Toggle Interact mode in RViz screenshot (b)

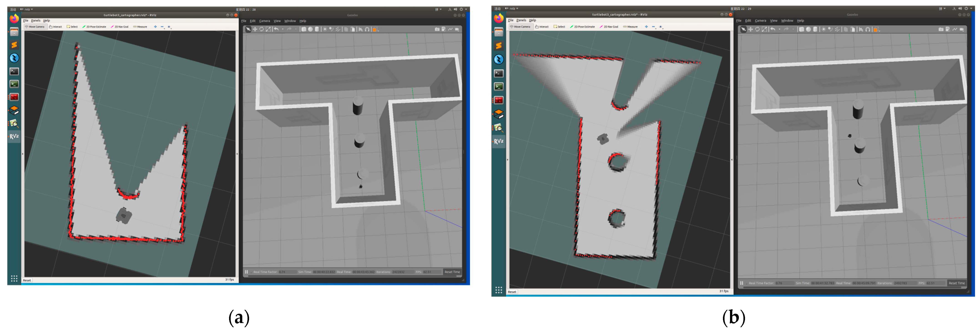[542, 27]
